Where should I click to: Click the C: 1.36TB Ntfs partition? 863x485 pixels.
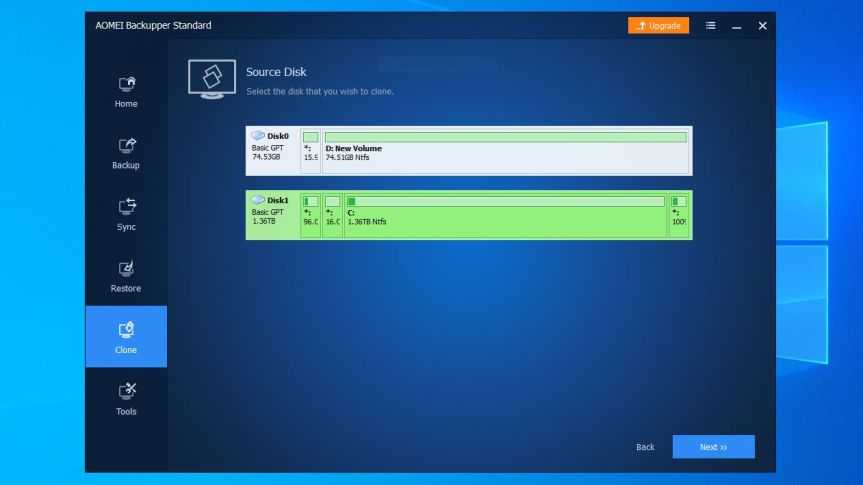(x=505, y=215)
